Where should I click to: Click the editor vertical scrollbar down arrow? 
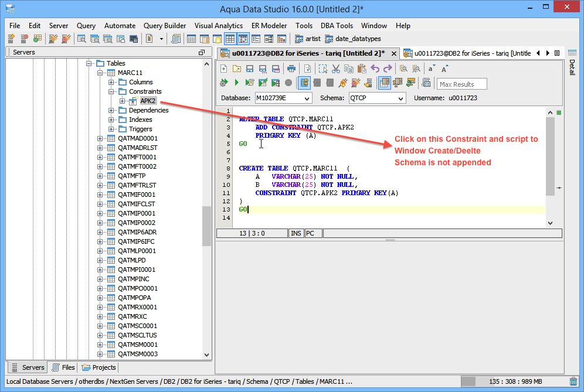[x=550, y=223]
